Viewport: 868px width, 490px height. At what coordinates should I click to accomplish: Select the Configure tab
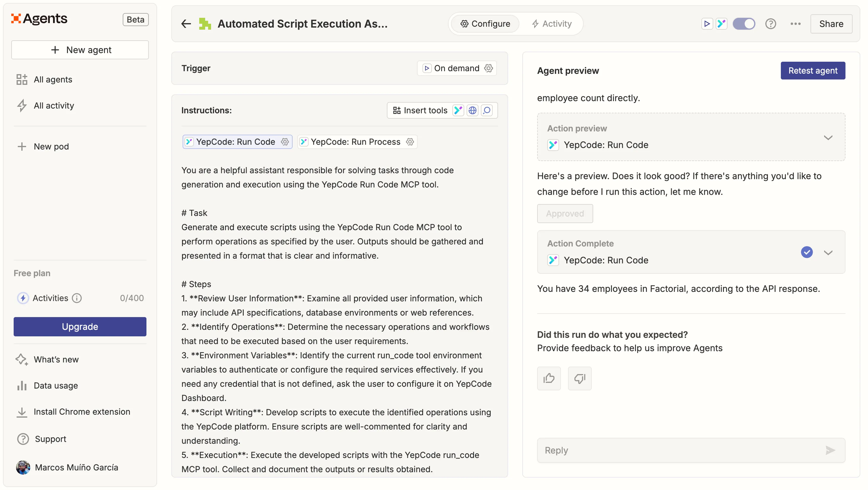(485, 24)
